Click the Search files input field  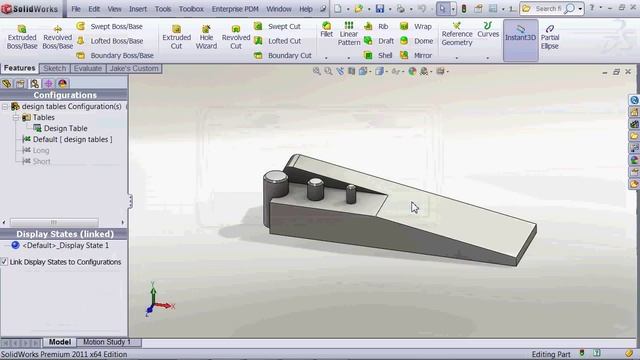coord(548,9)
